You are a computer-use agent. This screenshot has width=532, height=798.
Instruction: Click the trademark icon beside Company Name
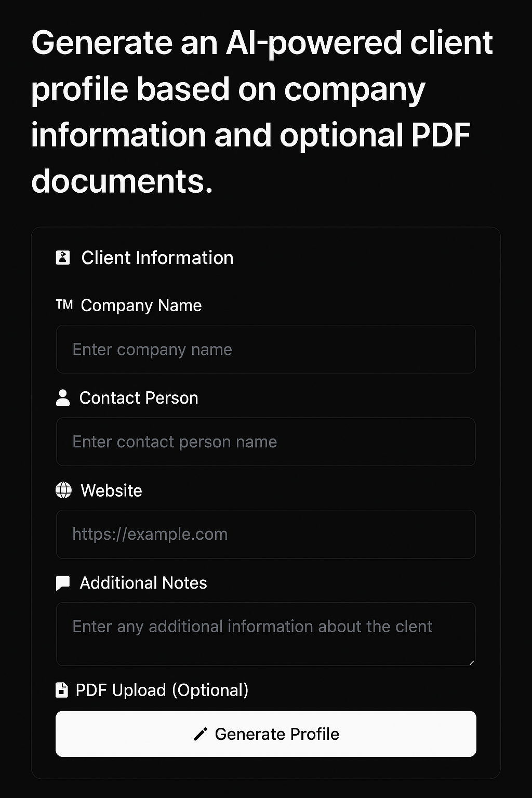(64, 305)
